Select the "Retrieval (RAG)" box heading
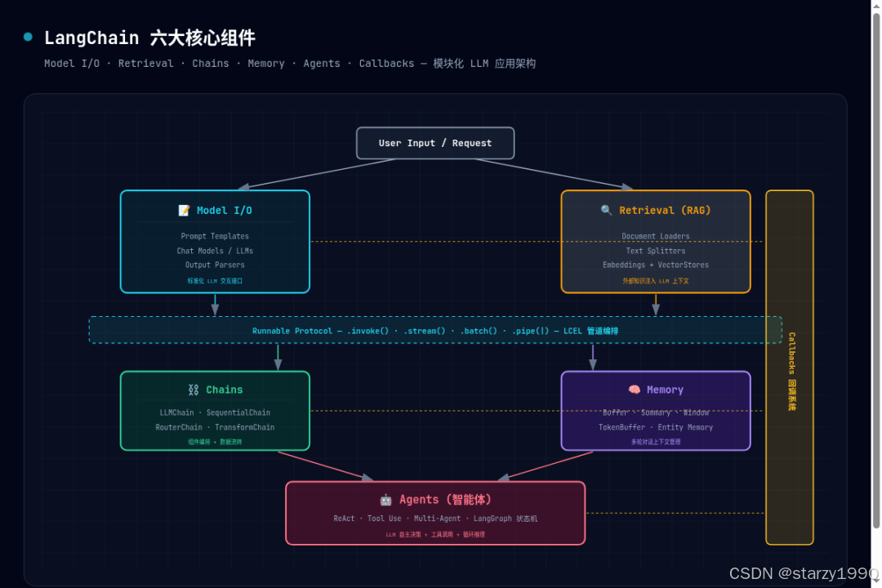The image size is (882, 588). (x=665, y=211)
